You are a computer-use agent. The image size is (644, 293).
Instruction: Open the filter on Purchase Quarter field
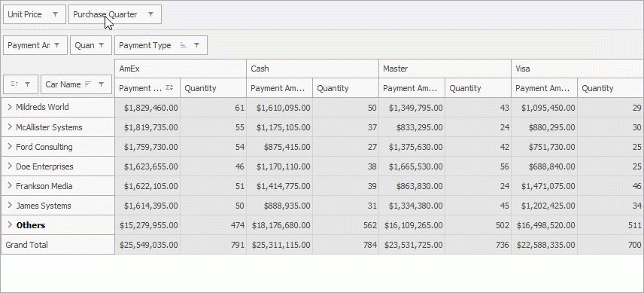click(150, 14)
